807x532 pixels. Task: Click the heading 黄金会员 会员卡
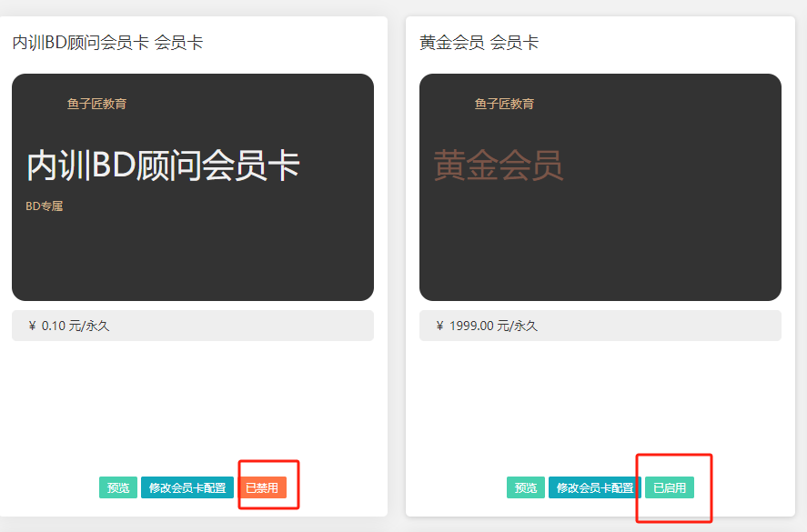pos(479,42)
